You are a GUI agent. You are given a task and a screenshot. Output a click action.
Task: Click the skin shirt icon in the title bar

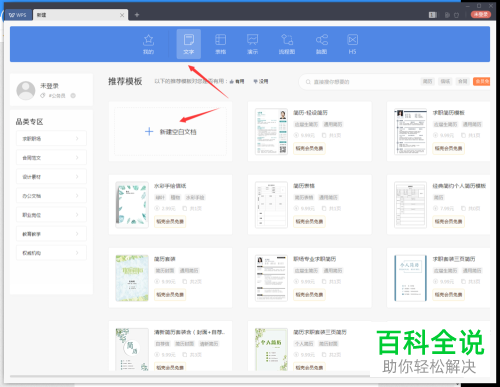click(456, 15)
